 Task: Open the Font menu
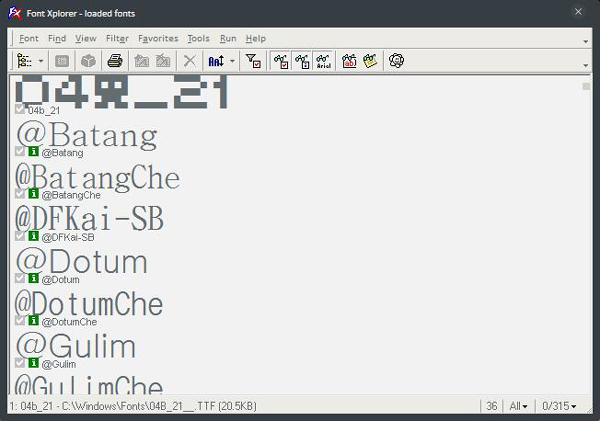(29, 39)
